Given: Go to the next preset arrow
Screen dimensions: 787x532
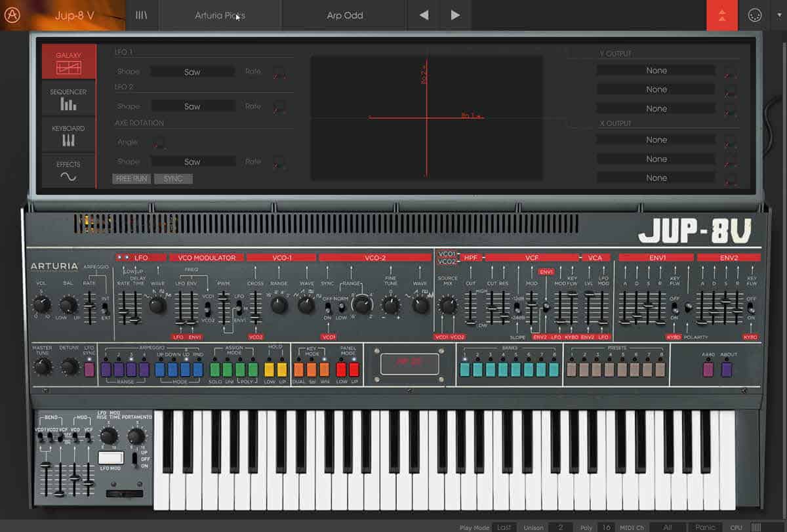Looking at the screenshot, I should (455, 15).
